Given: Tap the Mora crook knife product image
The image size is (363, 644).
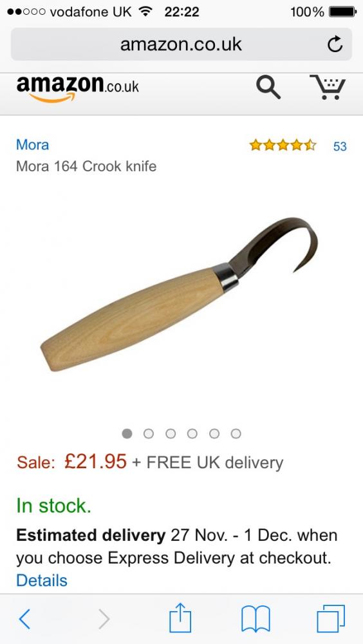Looking at the screenshot, I should click(180, 294).
